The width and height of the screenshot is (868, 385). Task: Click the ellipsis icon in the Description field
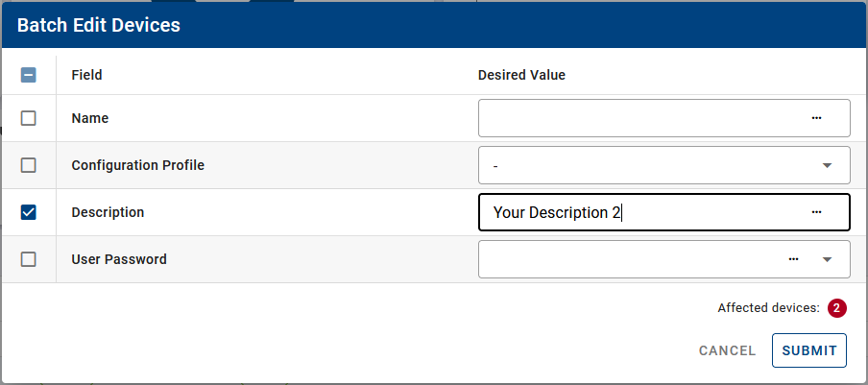816,212
